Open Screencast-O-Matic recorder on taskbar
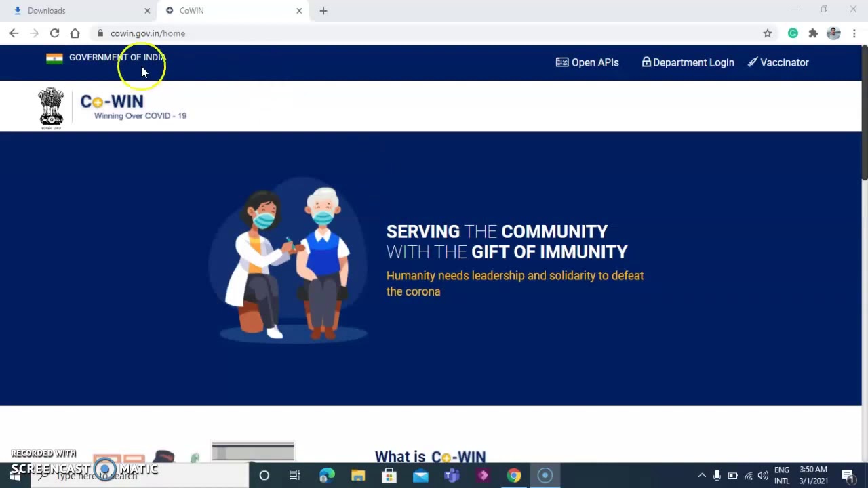Screen dimensions: 868x488 pyautogui.click(x=545, y=476)
